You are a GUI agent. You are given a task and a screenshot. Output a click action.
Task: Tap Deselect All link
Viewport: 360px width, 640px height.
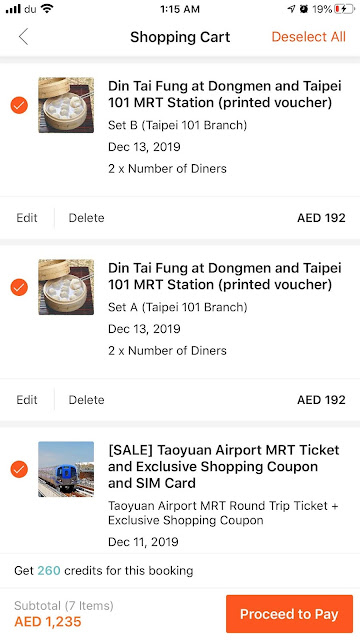[309, 37]
